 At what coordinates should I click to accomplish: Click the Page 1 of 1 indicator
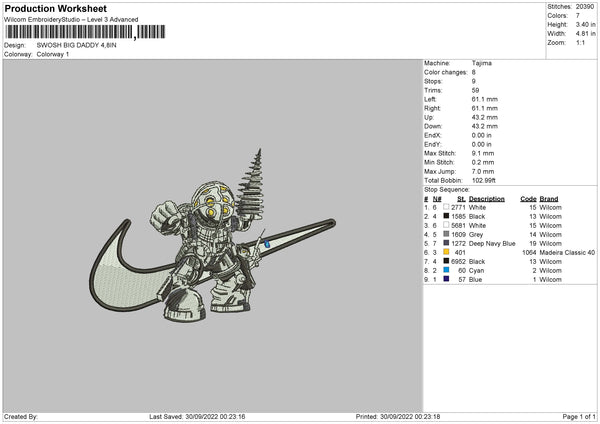point(579,416)
